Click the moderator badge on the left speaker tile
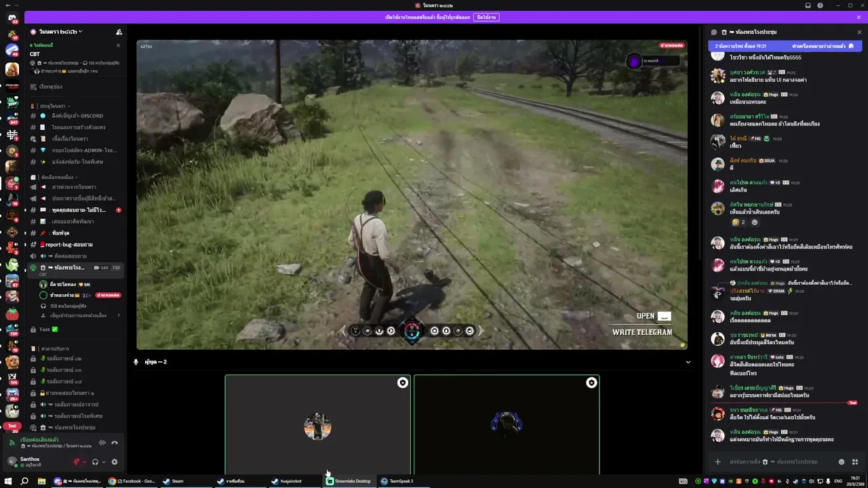This screenshot has height=488, width=868. pyautogui.click(x=403, y=383)
